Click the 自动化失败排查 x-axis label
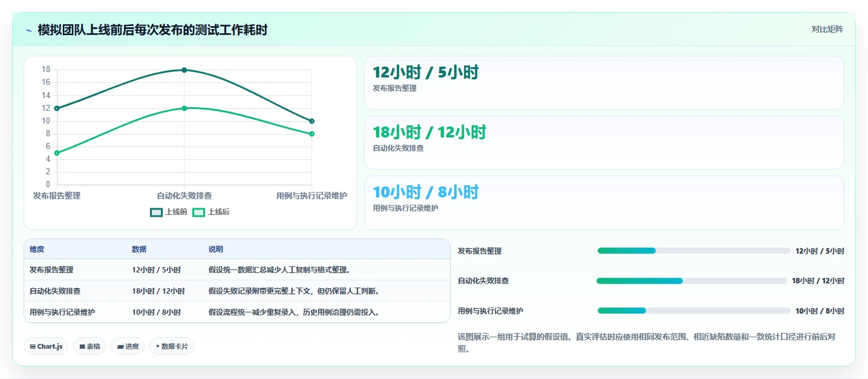Screen dimensions: 868x379 point(184,196)
